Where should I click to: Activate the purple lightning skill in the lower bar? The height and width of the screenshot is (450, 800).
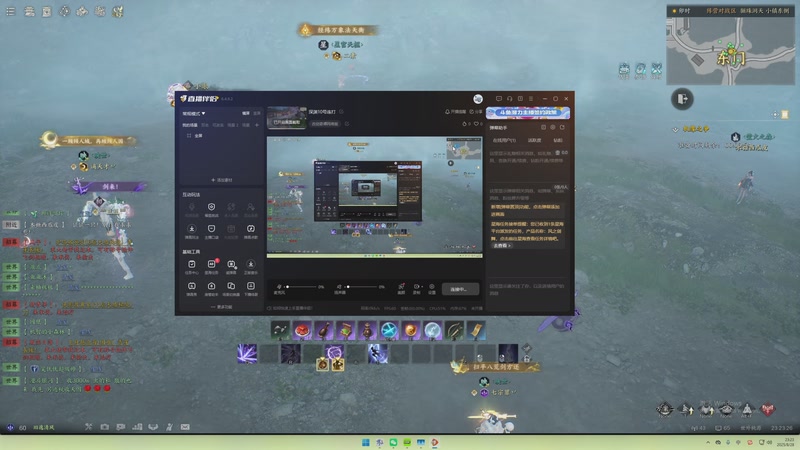[247, 354]
